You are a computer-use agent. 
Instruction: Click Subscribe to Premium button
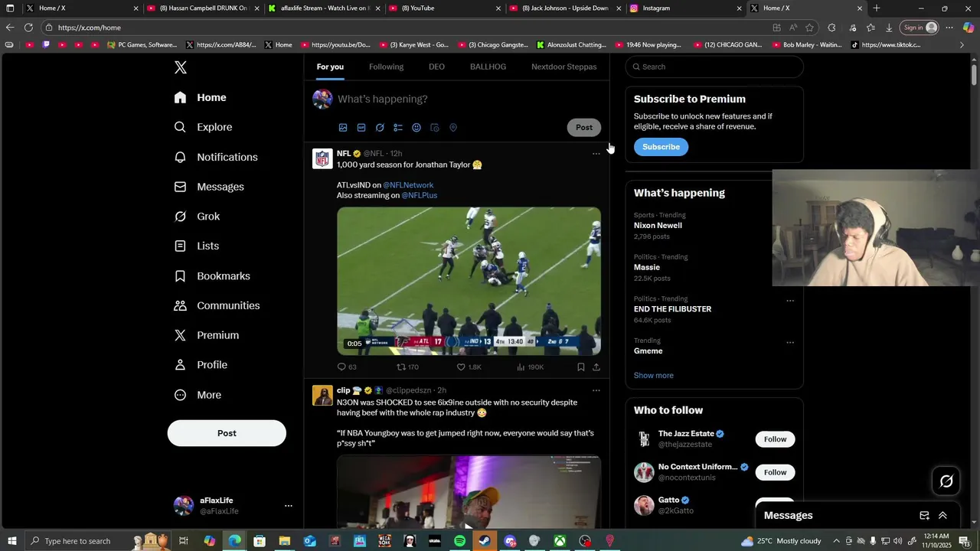tap(661, 147)
